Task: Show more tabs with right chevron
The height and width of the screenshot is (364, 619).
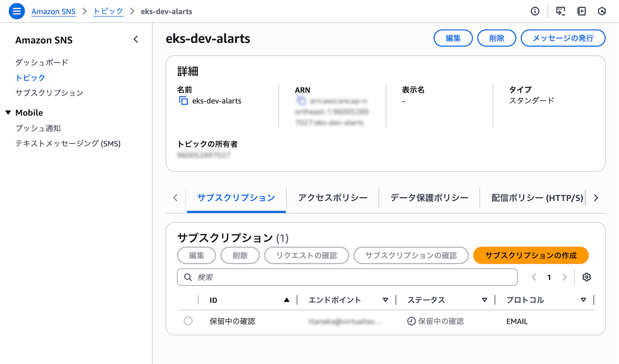Action: point(596,198)
